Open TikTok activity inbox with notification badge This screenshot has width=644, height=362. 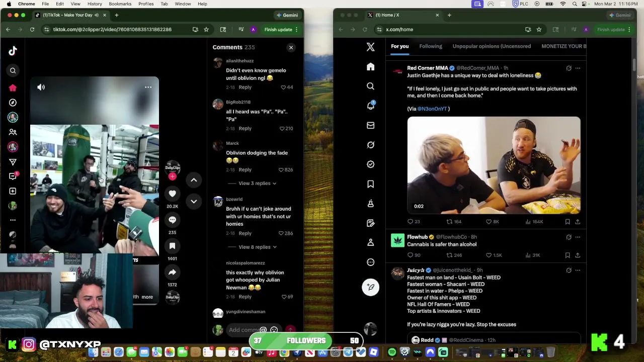click(x=13, y=176)
